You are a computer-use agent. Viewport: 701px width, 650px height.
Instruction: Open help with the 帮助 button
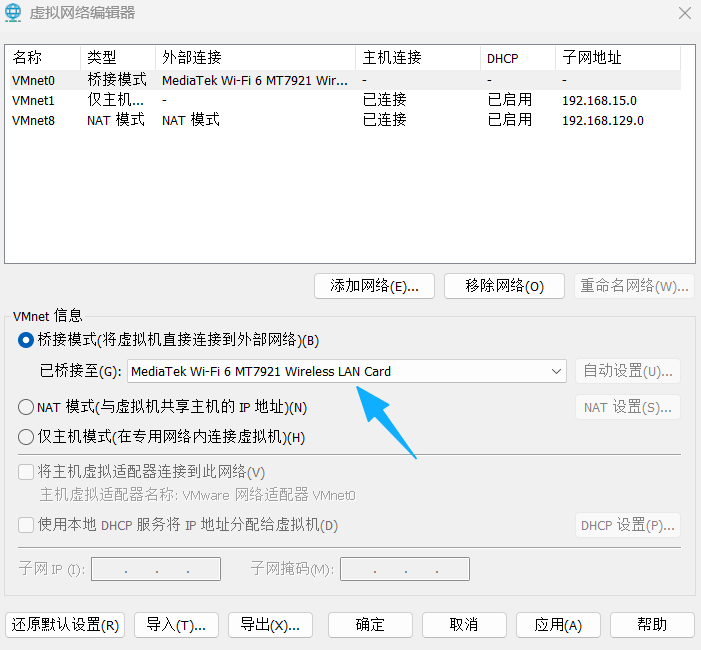click(652, 625)
